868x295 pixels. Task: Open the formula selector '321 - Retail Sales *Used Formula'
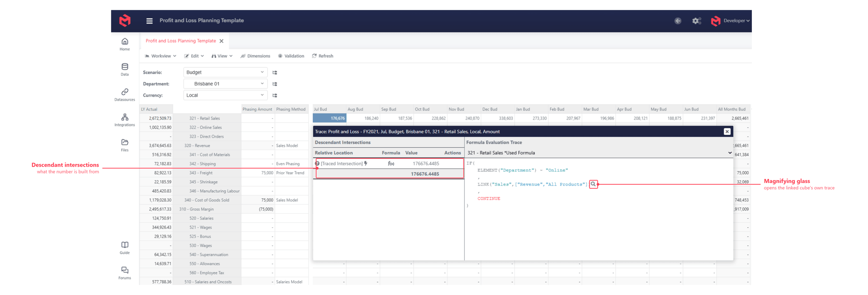pyautogui.click(x=599, y=153)
